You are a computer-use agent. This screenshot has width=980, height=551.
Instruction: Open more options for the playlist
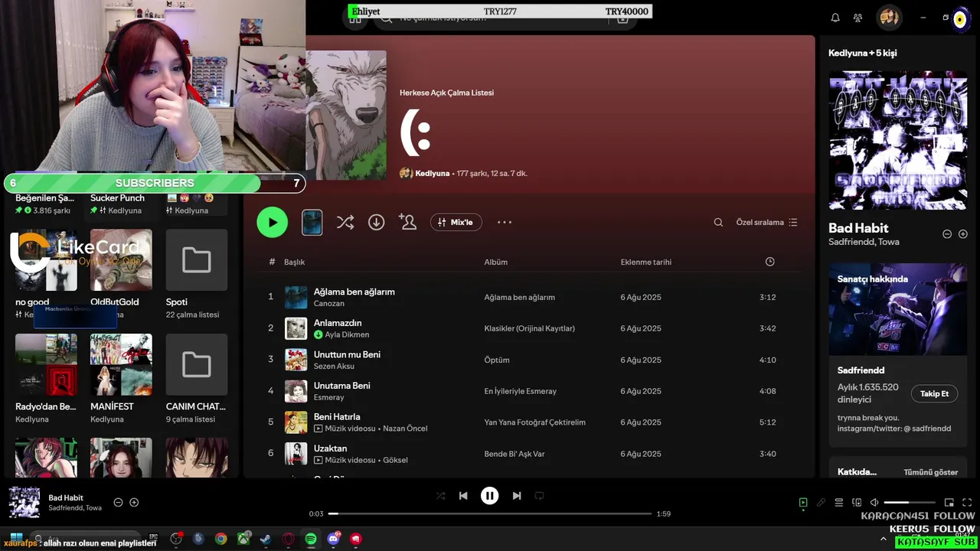504,222
